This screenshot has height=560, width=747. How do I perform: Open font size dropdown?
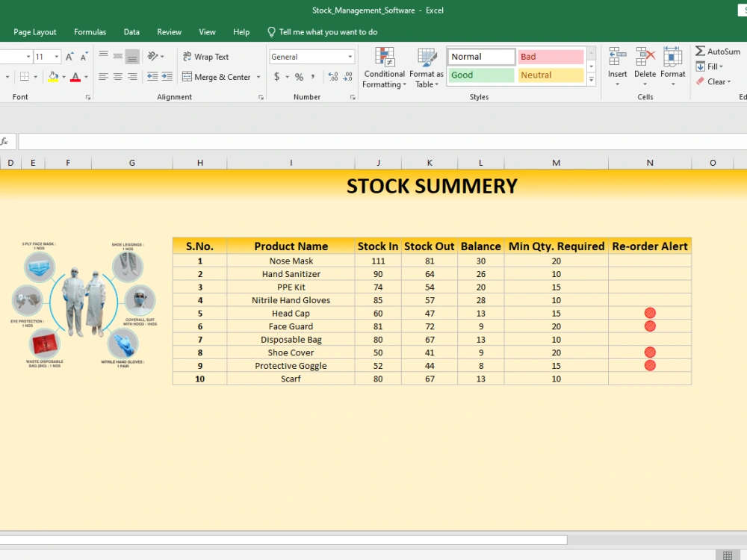point(57,57)
